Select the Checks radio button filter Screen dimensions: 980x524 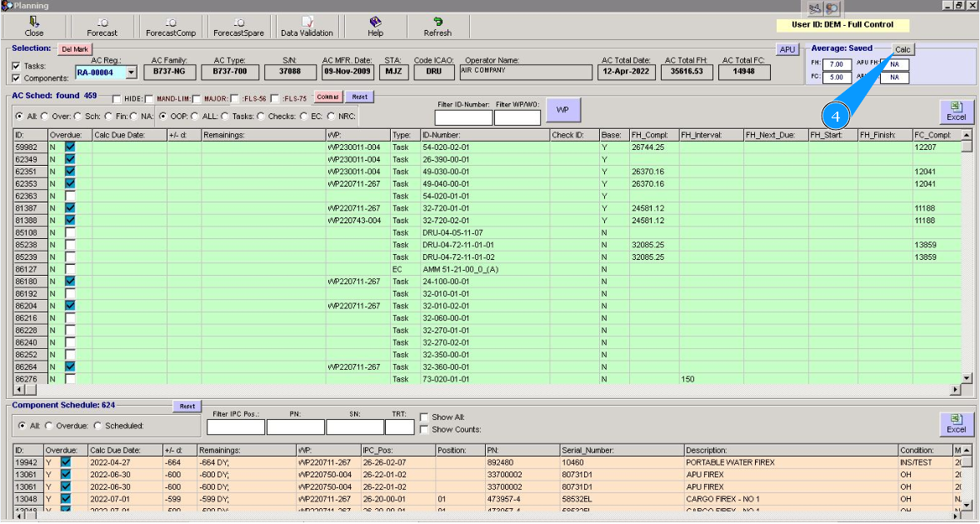click(260, 117)
